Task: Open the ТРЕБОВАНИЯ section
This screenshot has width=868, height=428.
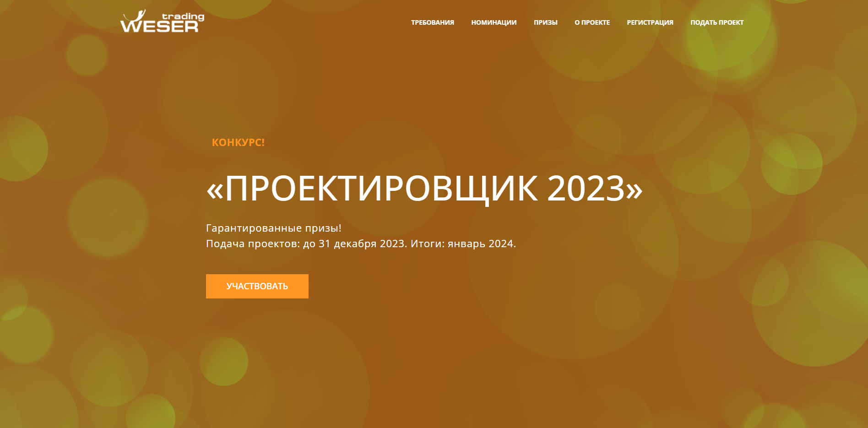Action: pyautogui.click(x=432, y=22)
